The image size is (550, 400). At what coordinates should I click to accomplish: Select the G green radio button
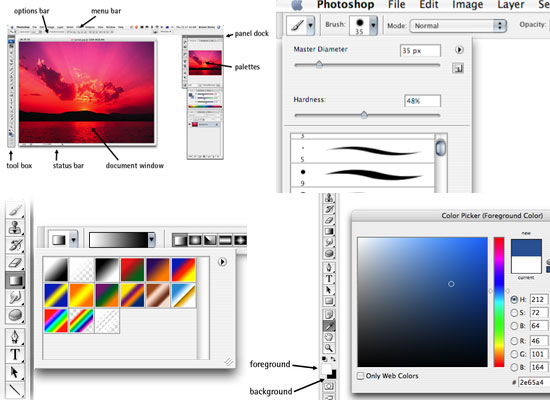[x=514, y=354]
